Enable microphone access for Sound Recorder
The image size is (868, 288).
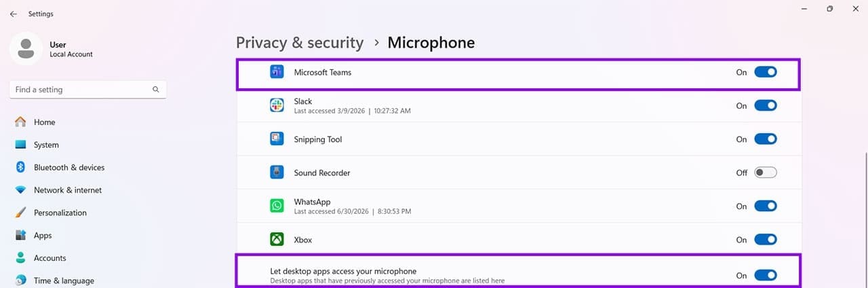(766, 173)
